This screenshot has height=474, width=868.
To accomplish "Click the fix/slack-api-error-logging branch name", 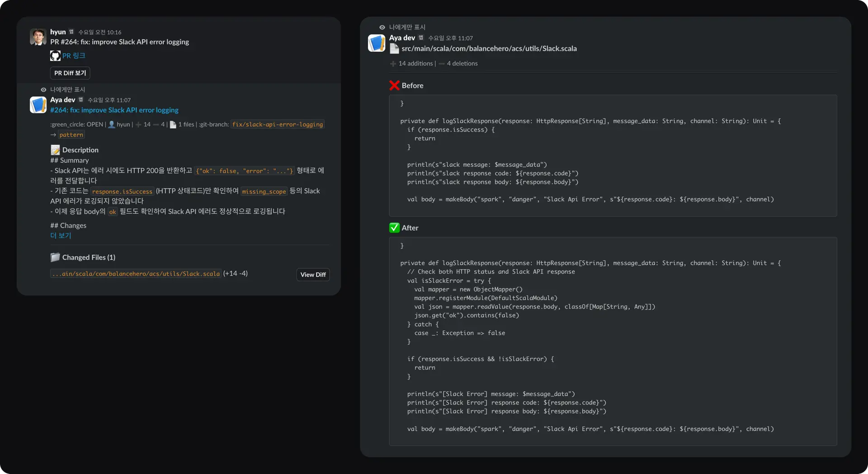I will click(x=278, y=124).
